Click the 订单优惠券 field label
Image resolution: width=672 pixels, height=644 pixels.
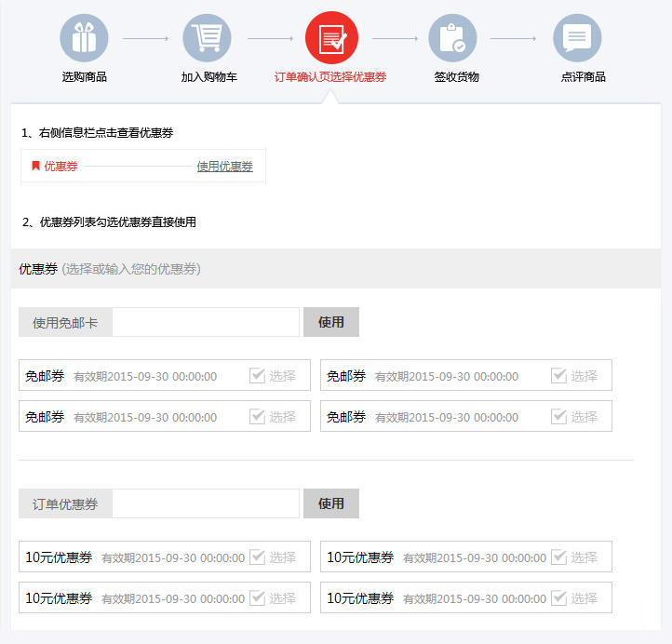pyautogui.click(x=65, y=503)
